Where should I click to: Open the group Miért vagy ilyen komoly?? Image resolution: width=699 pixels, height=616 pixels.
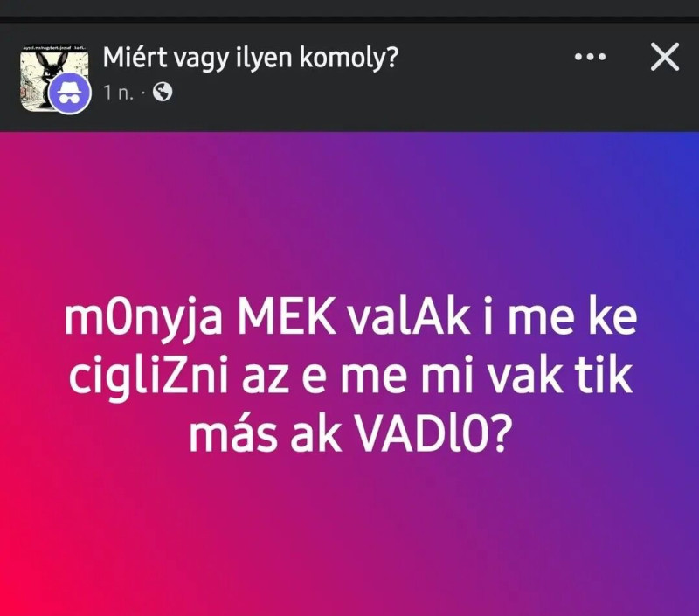250,58
